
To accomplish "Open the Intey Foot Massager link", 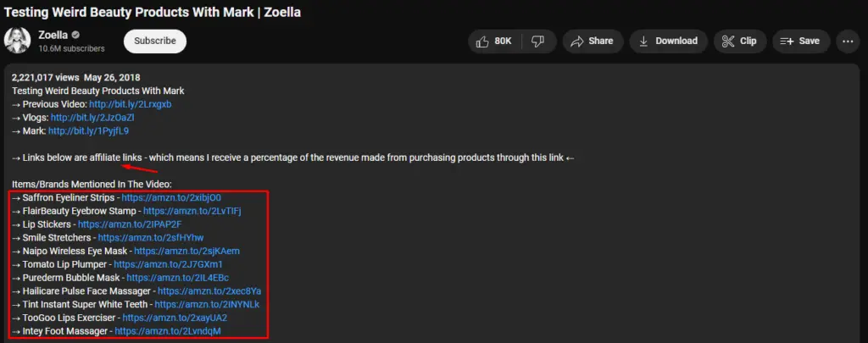I will [x=167, y=330].
